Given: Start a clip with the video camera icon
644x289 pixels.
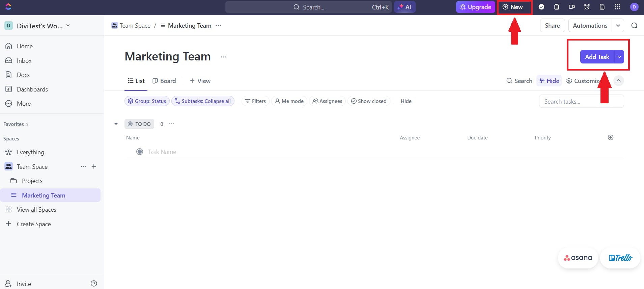Looking at the screenshot, I should 572,7.
